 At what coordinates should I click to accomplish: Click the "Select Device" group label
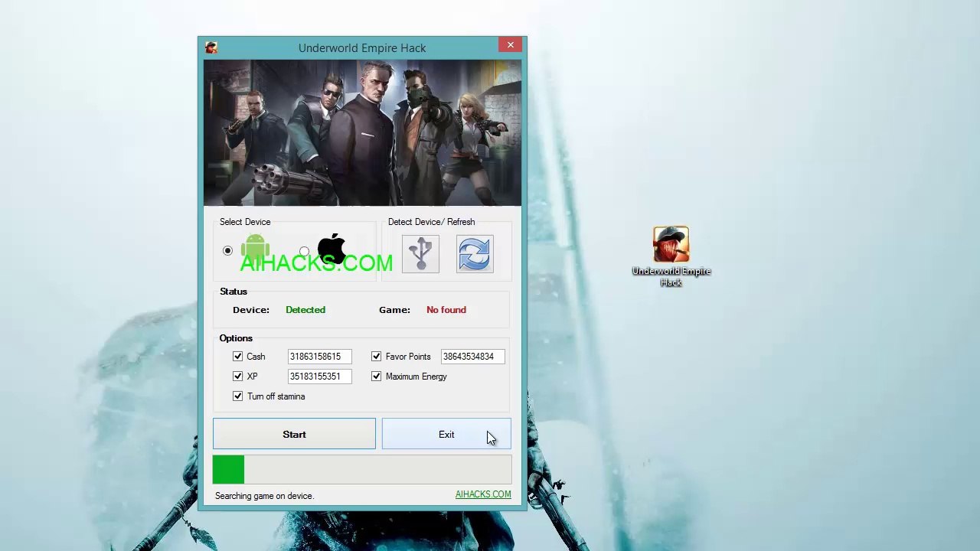click(x=245, y=222)
